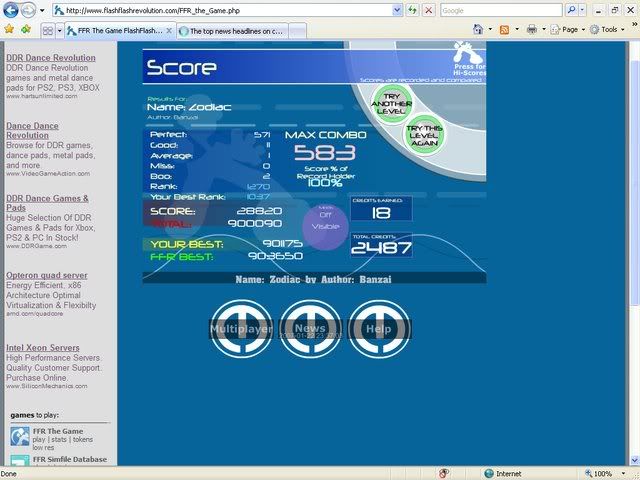Click the Help round icon
This screenshot has height=480, width=640.
(378, 328)
